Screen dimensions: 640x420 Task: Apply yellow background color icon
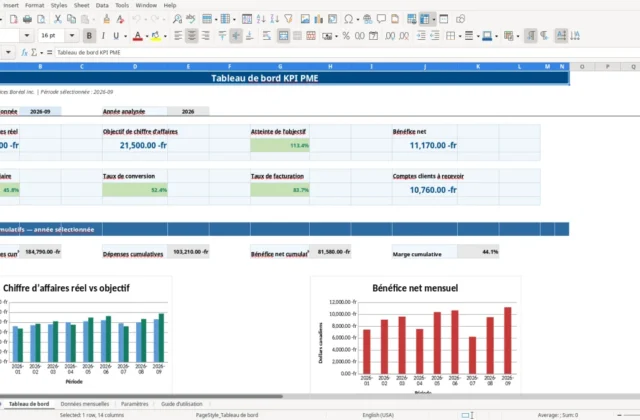156,36
